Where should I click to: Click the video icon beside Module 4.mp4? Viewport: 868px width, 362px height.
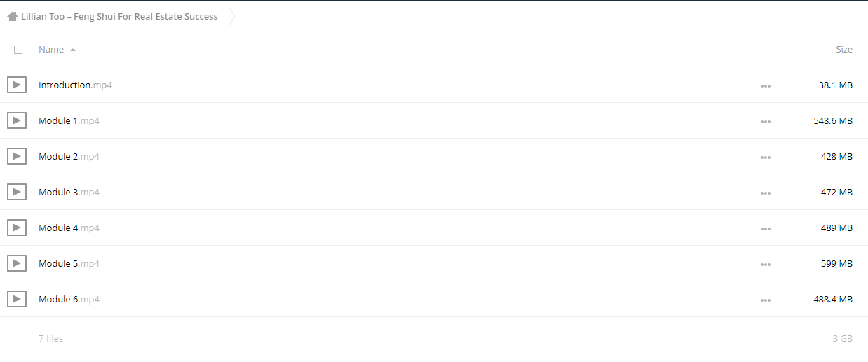17,228
